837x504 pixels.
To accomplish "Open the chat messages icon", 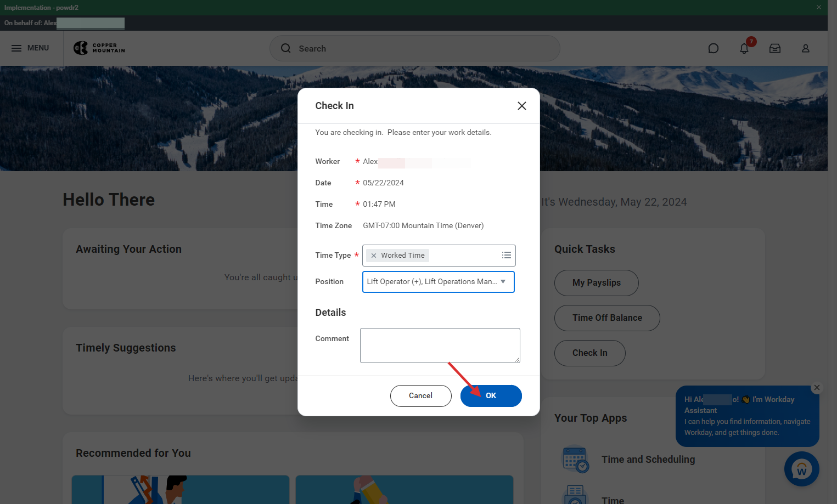I will (713, 48).
